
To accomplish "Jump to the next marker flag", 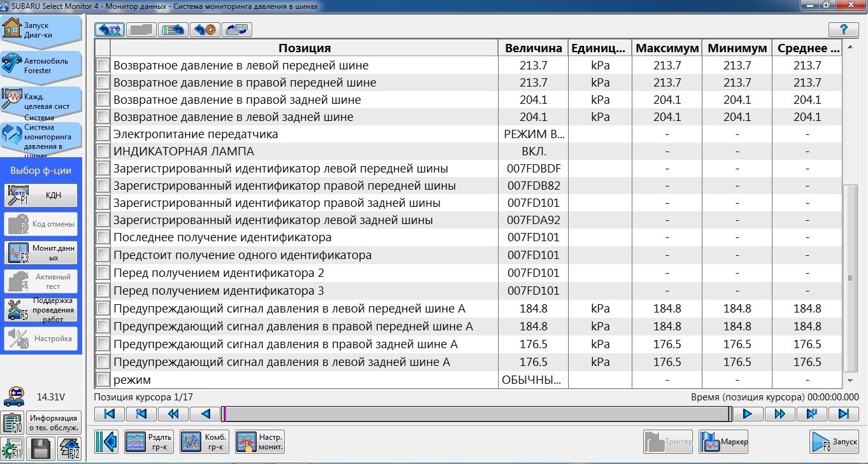I will point(811,414).
